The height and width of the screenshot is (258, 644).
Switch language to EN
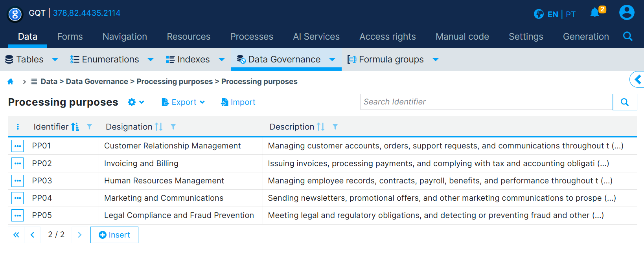click(553, 15)
